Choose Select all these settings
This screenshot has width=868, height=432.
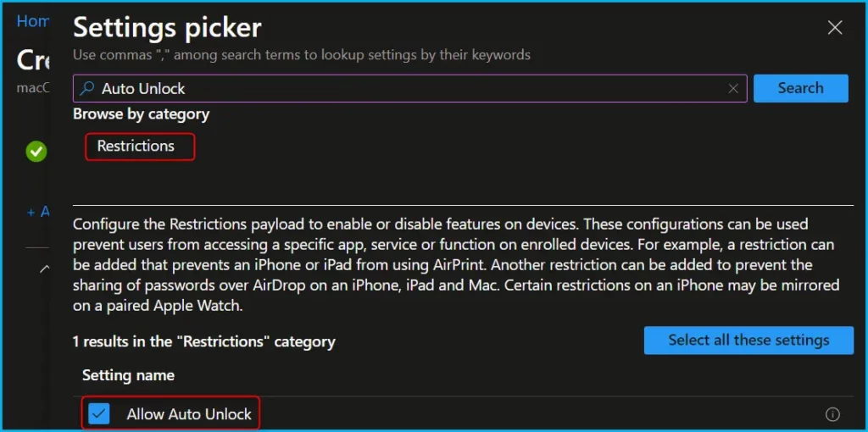click(x=748, y=340)
